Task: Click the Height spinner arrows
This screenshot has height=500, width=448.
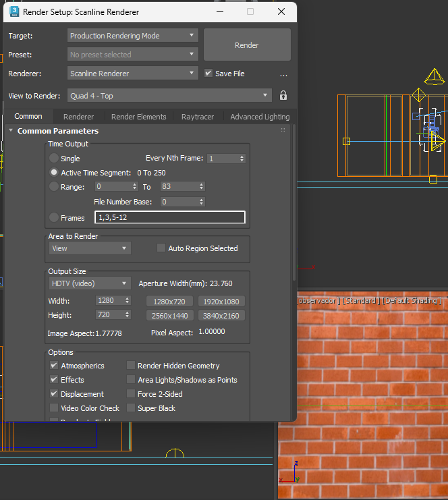Action: tap(127, 315)
